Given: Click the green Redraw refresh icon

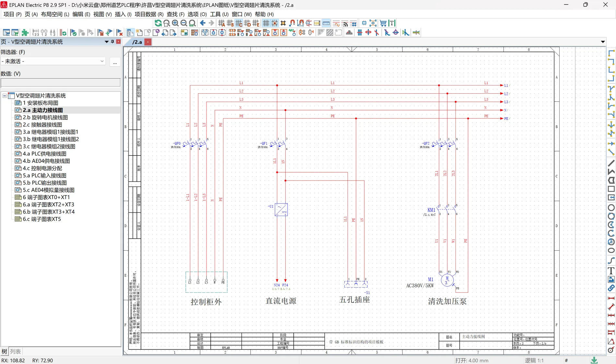Looking at the screenshot, I should click(x=158, y=23).
